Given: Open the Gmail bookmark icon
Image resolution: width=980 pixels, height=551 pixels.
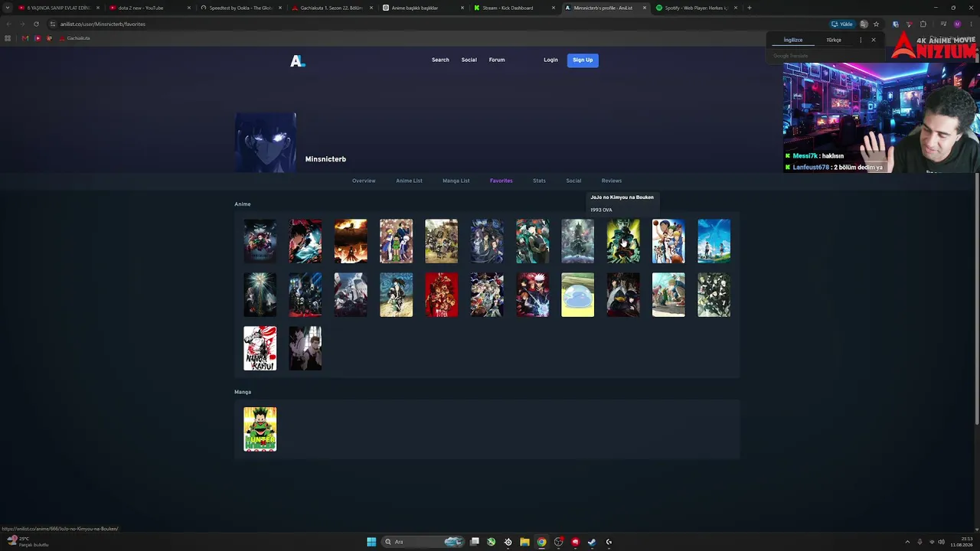Looking at the screenshot, I should click(25, 38).
